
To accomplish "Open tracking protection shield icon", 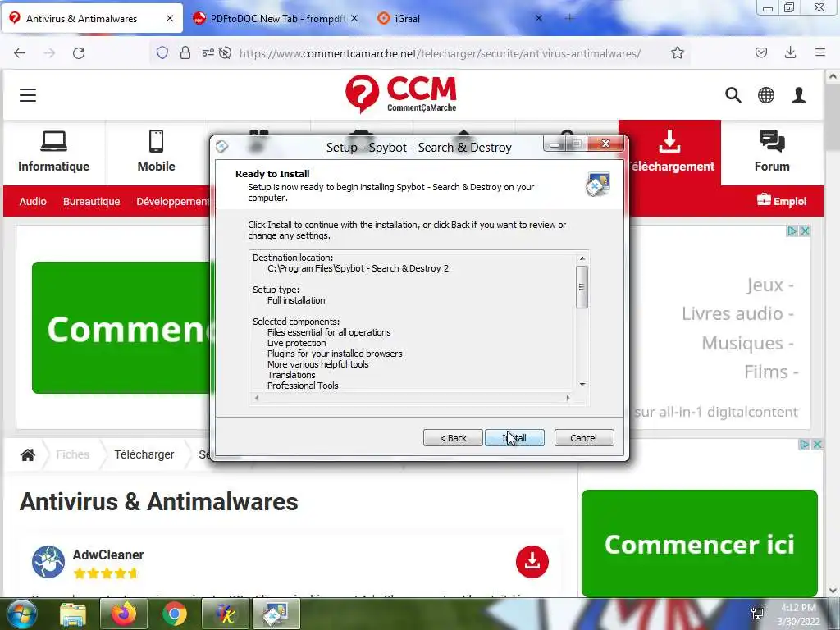I will (x=162, y=52).
